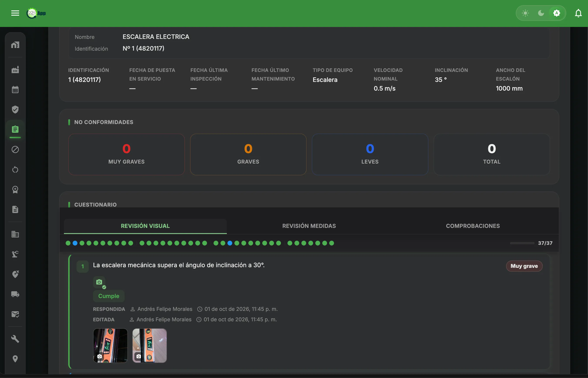Switch to dark theme moon icon
This screenshot has width=588, height=378.
pos(541,13)
